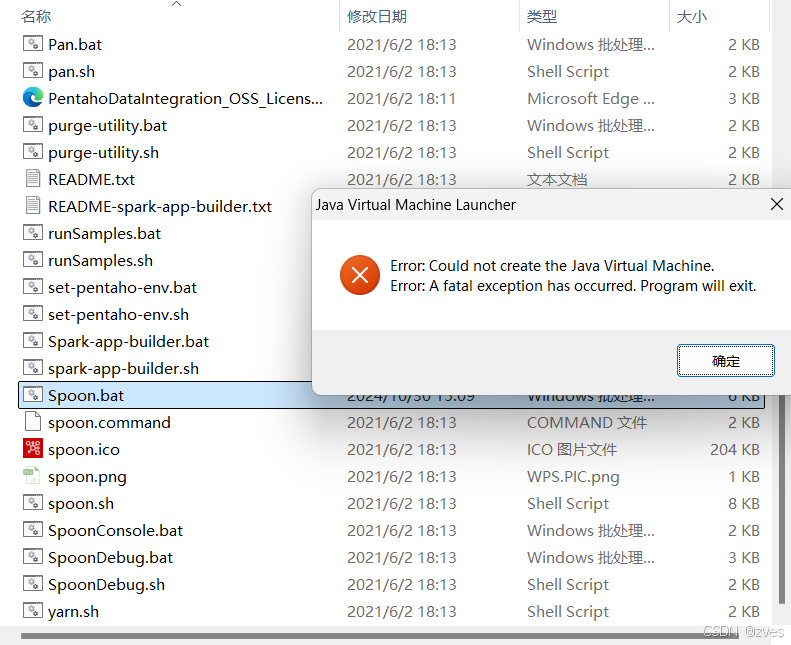This screenshot has width=791, height=645.
Task: Select the SpoonDebug.bat file icon
Action: pos(33,557)
